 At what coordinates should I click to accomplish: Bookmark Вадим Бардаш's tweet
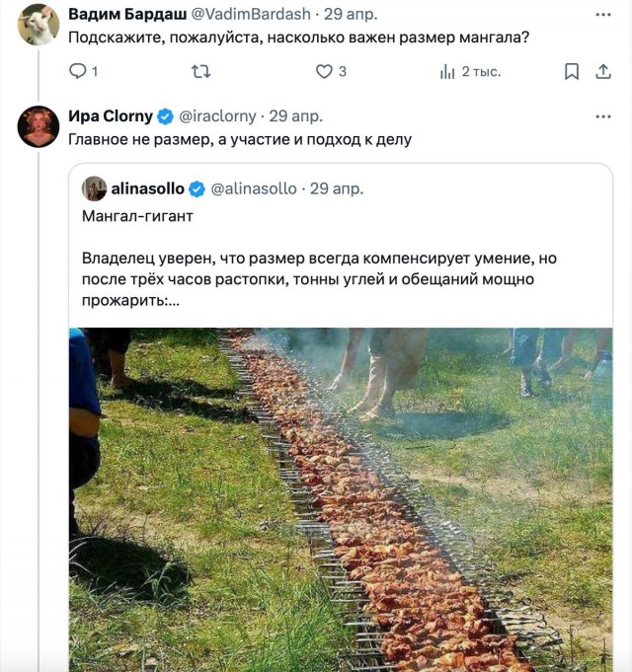click(x=571, y=72)
